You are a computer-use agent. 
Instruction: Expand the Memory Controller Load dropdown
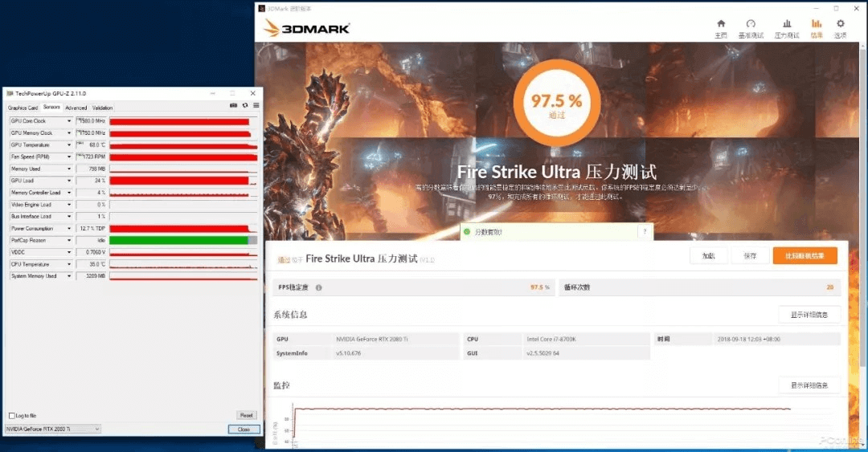pyautogui.click(x=69, y=193)
